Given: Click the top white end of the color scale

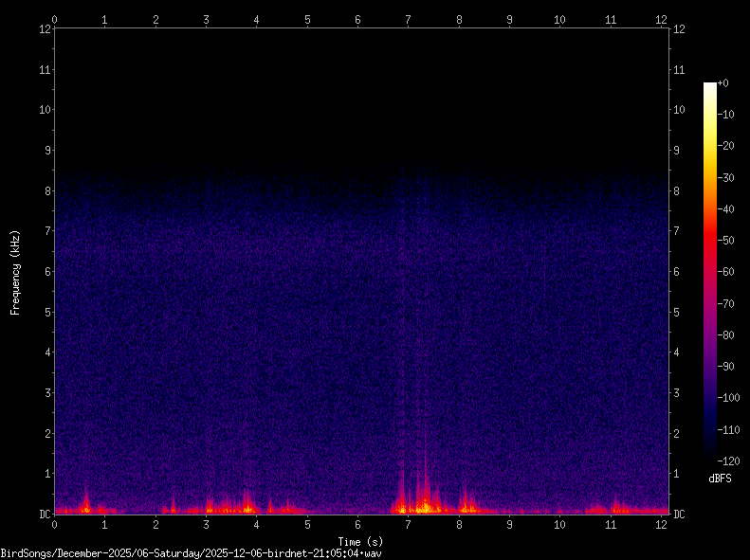Looking at the screenshot, I should pos(709,86).
